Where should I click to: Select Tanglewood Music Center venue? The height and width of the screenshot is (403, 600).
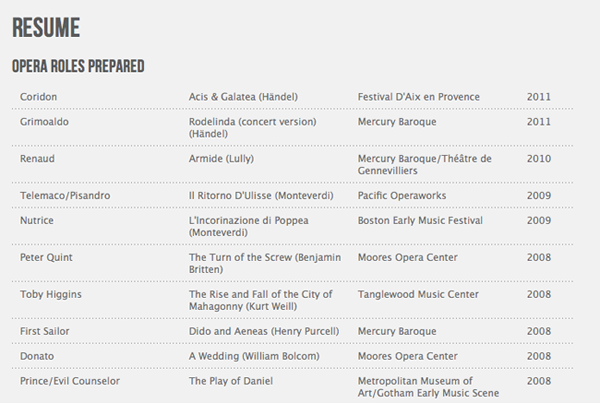click(418, 294)
